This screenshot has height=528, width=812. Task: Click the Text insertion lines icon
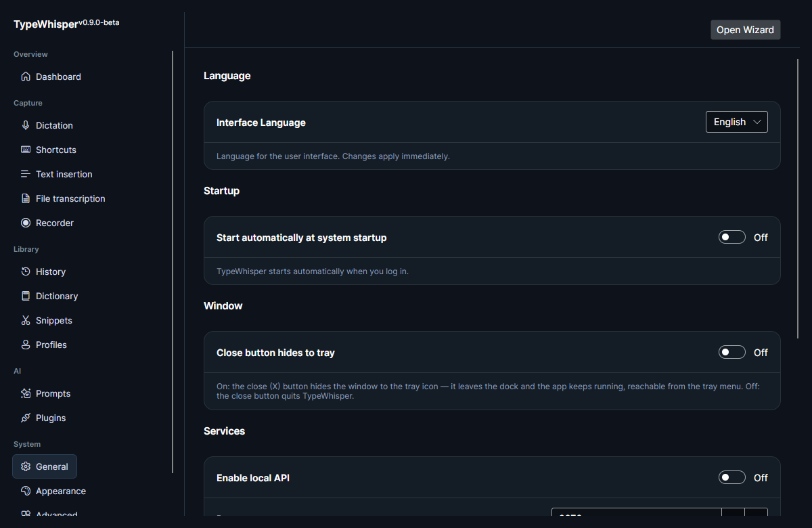click(x=26, y=174)
